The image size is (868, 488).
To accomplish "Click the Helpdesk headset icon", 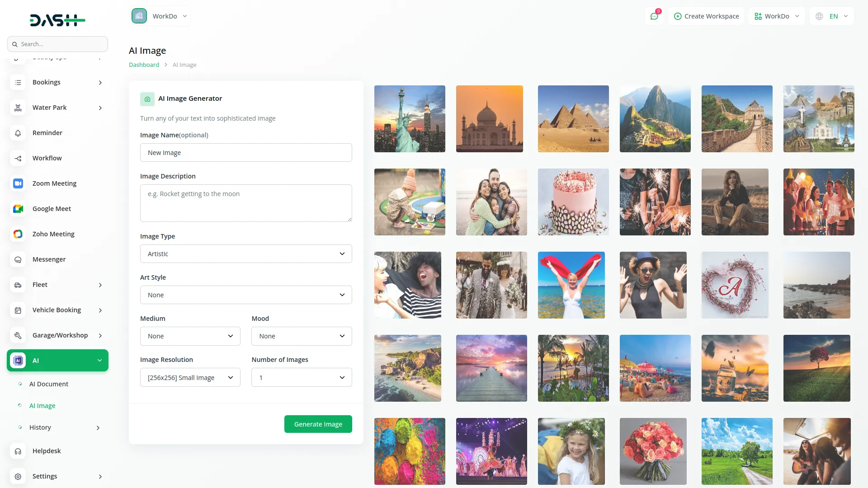I will pyautogui.click(x=18, y=451).
